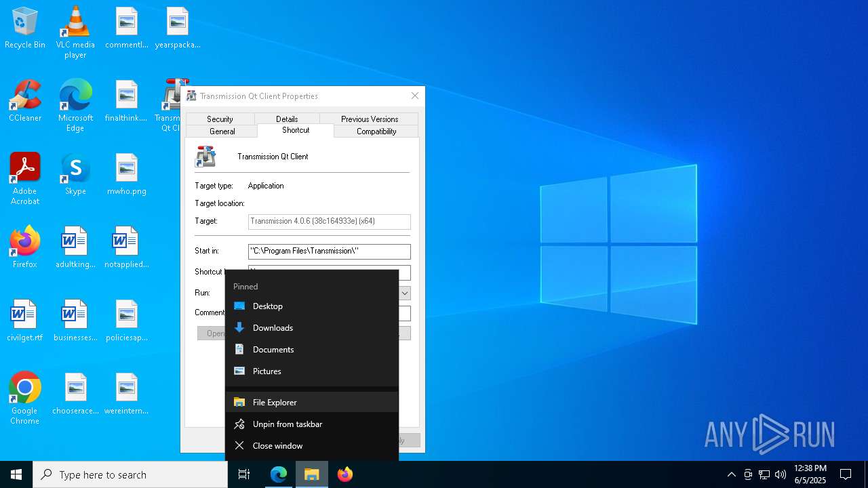Image resolution: width=868 pixels, height=488 pixels.
Task: Open the network tray icon
Action: coord(764,474)
